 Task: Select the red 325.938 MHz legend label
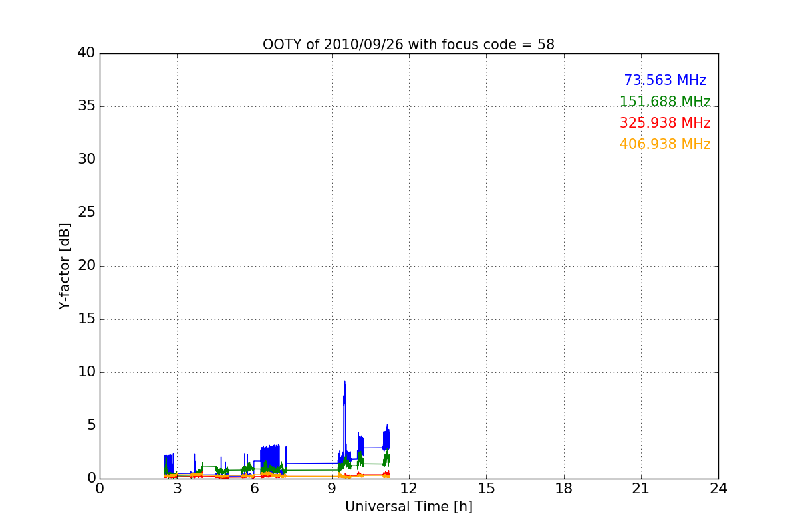665,123
